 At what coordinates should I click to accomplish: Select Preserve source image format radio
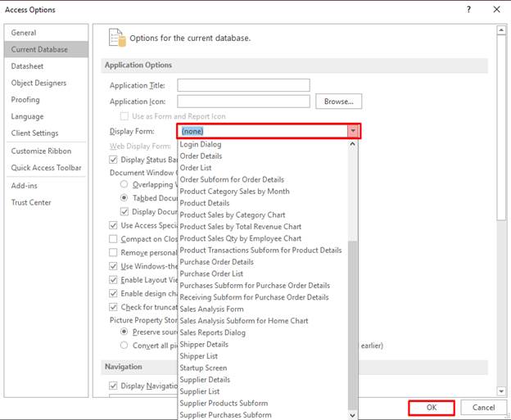(124, 332)
